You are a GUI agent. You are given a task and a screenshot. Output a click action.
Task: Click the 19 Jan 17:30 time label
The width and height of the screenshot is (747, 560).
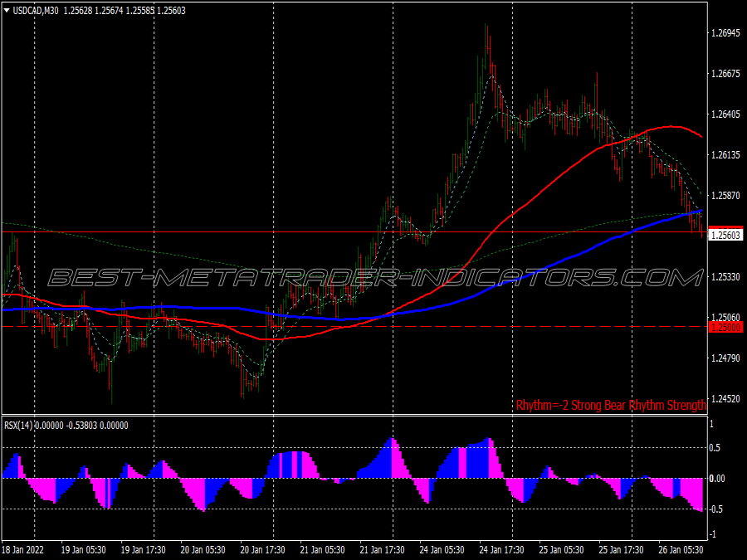143,550
